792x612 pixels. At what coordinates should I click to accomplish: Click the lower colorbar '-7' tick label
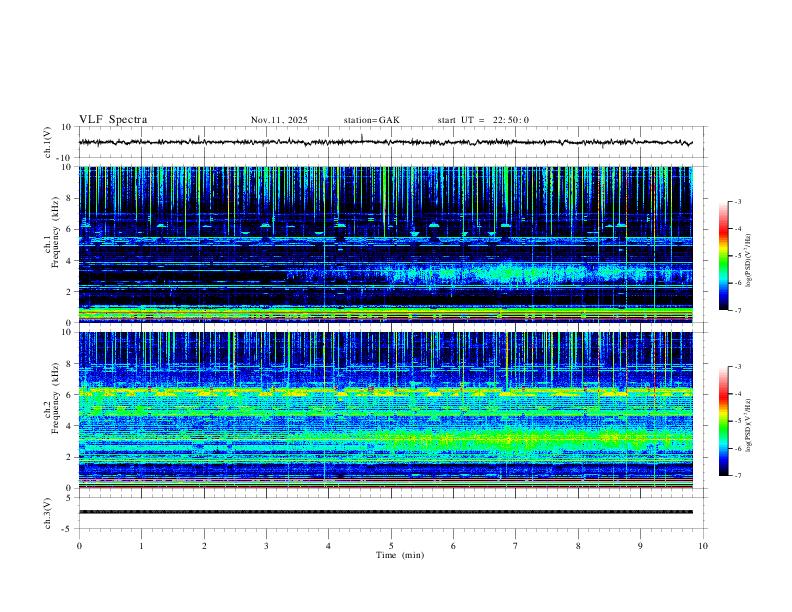click(x=737, y=475)
